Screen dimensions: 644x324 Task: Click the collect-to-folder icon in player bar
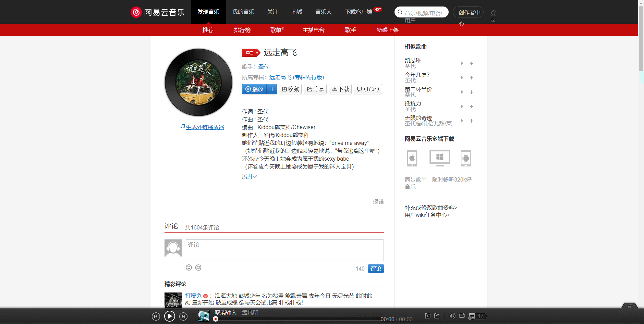pos(427,316)
